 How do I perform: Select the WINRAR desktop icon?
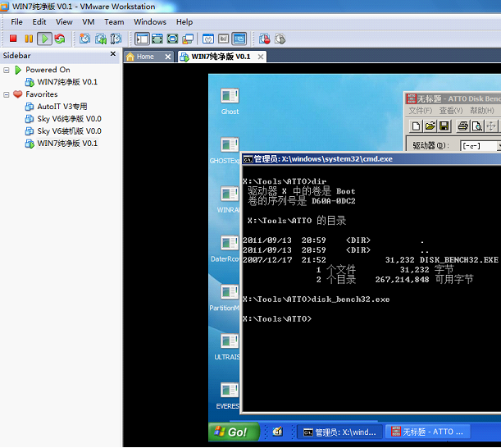[x=228, y=200]
